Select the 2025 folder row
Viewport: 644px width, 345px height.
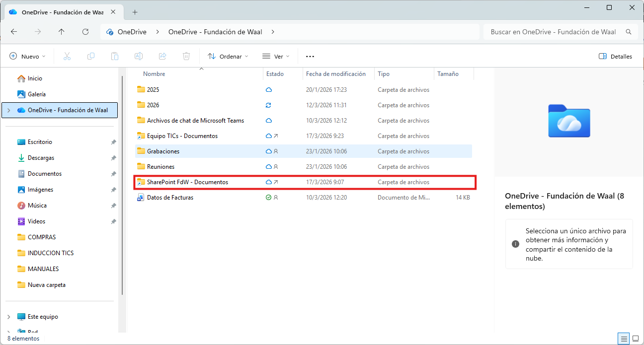pos(304,90)
